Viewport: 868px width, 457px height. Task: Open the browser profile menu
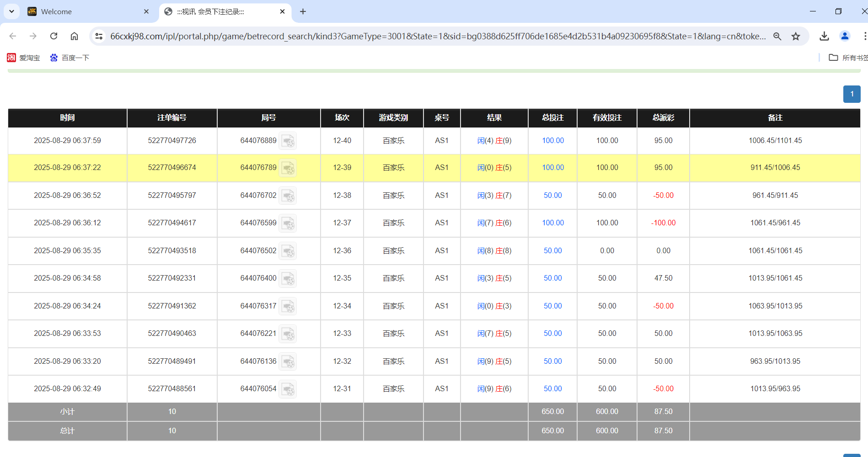tap(845, 36)
